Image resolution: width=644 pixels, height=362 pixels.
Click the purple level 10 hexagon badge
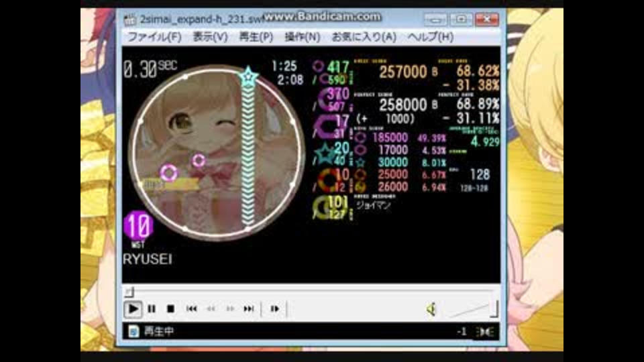138,225
